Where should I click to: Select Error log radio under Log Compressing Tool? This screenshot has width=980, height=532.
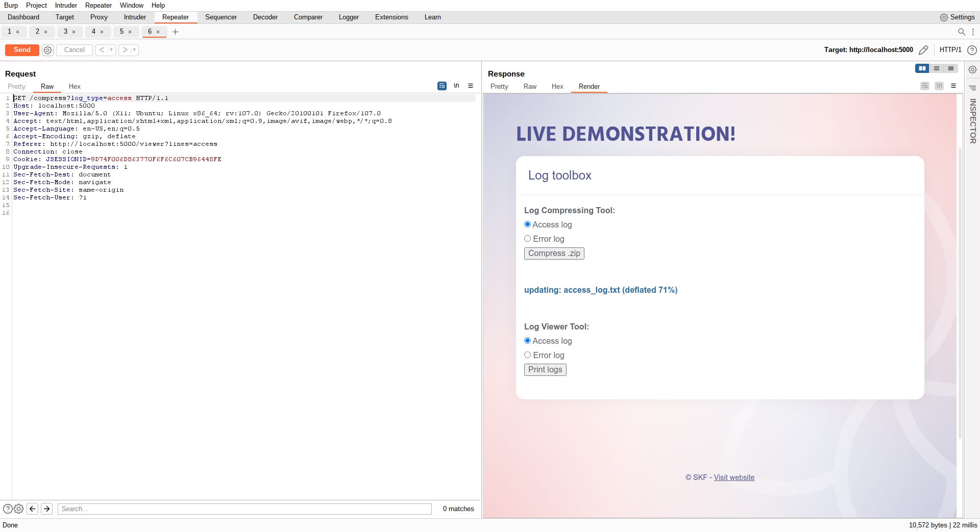[528, 239]
